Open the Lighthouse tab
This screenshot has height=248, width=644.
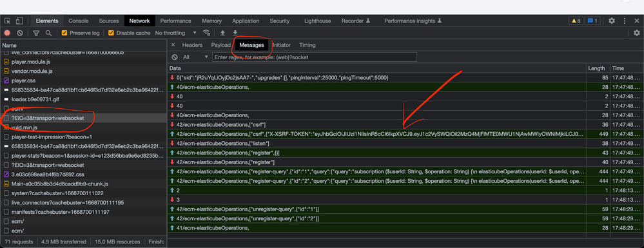[x=317, y=21]
